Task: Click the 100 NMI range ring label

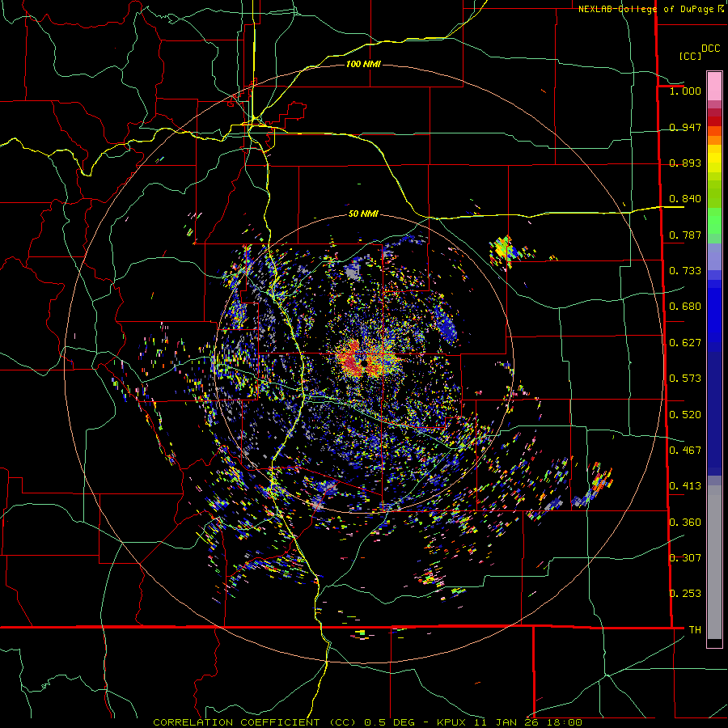Action: (x=363, y=64)
